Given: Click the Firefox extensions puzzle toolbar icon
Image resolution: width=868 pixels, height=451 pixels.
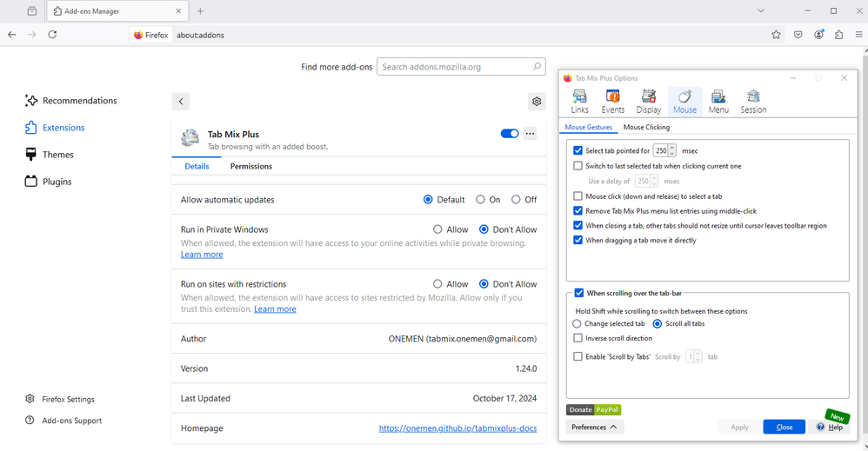Looking at the screenshot, I should pyautogui.click(x=838, y=35).
